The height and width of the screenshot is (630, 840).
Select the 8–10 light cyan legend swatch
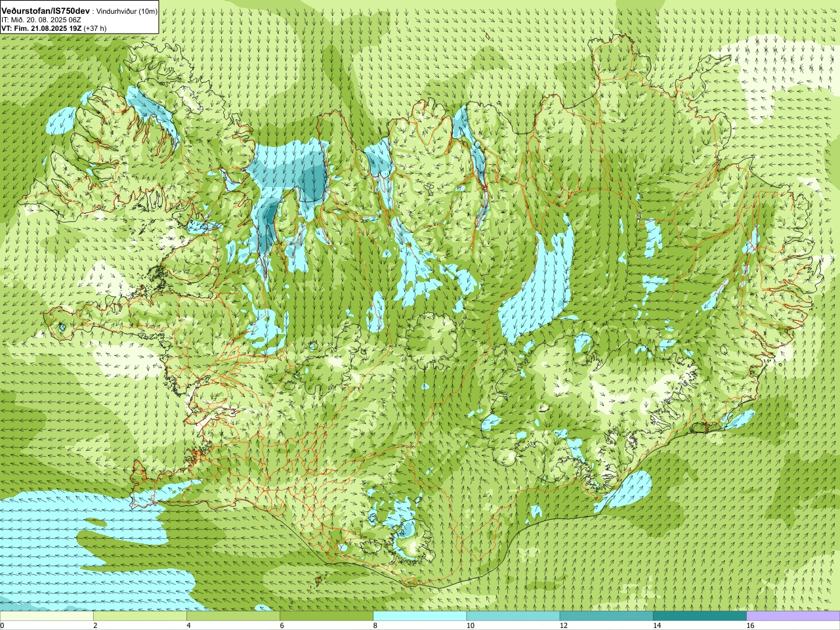tap(420, 616)
